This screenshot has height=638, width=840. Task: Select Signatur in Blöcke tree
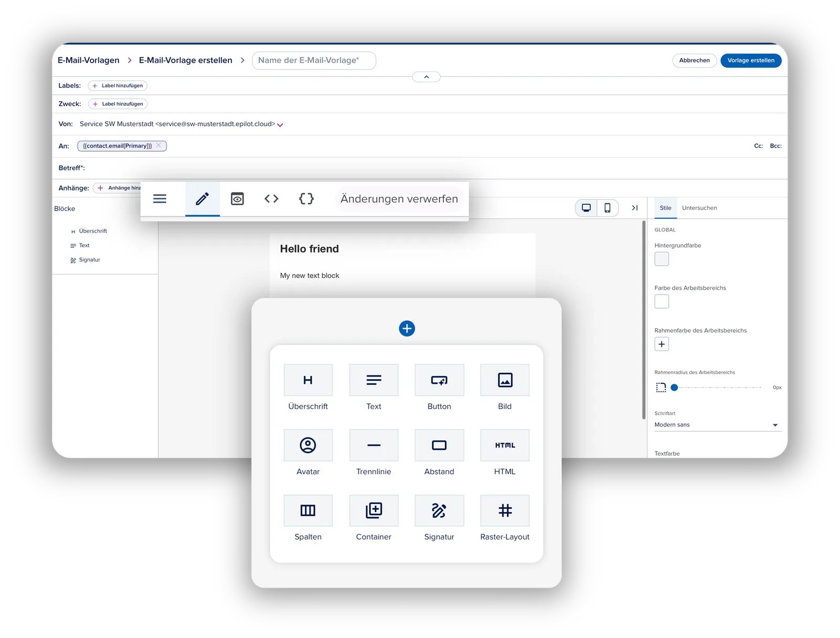pos(85,260)
